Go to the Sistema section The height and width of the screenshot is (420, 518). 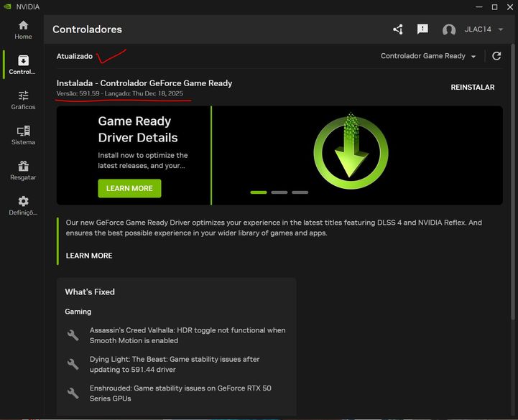click(x=23, y=135)
